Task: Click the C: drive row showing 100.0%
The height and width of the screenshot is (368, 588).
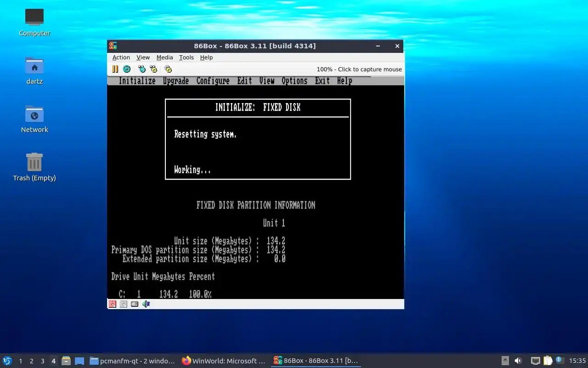Action: click(165, 294)
